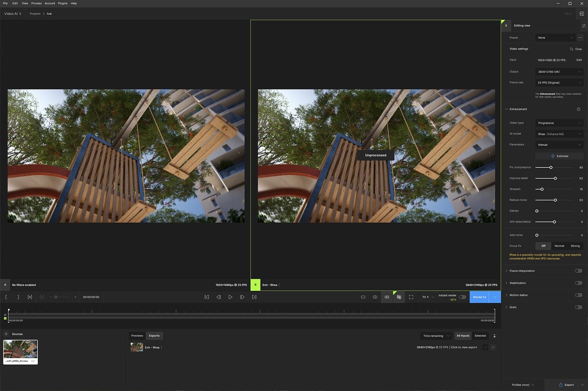Image resolution: width=588 pixels, height=391 pixels.
Task: Open the Edit menu
Action: (x=15, y=3)
